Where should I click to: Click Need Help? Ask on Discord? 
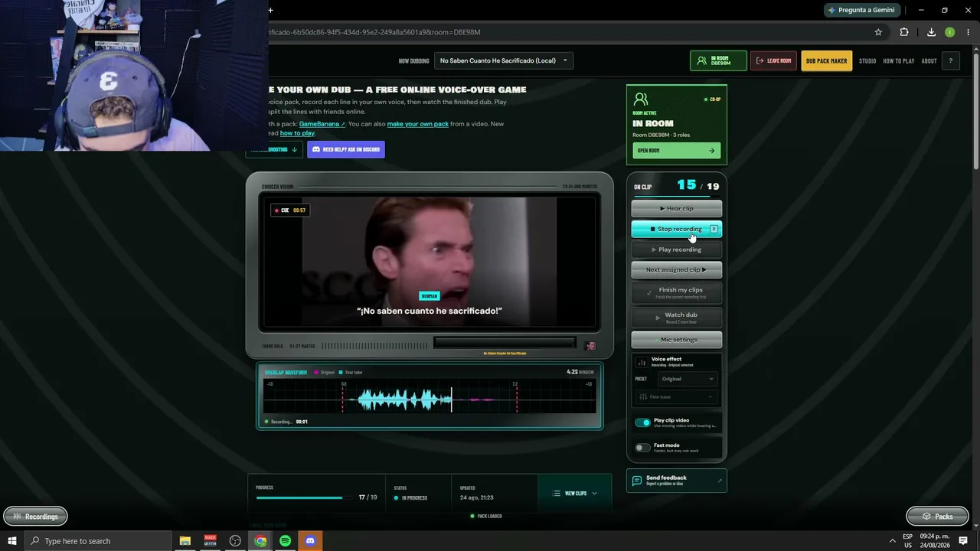[x=346, y=149]
